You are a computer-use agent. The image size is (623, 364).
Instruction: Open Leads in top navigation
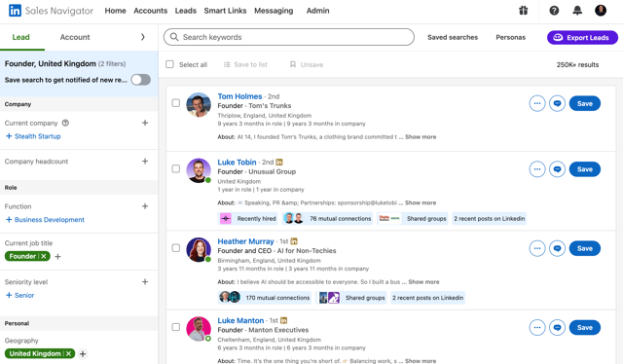click(186, 11)
